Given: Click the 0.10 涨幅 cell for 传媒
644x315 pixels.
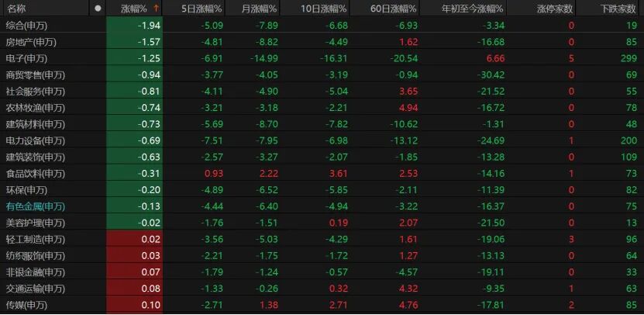Looking at the screenshot, I should tap(134, 305).
